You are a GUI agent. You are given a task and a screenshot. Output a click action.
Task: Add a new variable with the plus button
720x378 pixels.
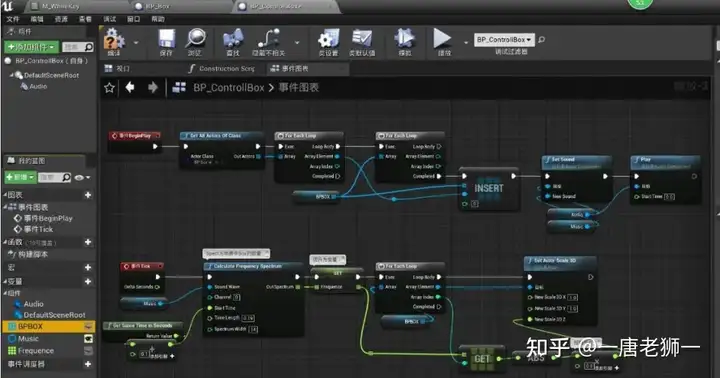[x=88, y=281]
